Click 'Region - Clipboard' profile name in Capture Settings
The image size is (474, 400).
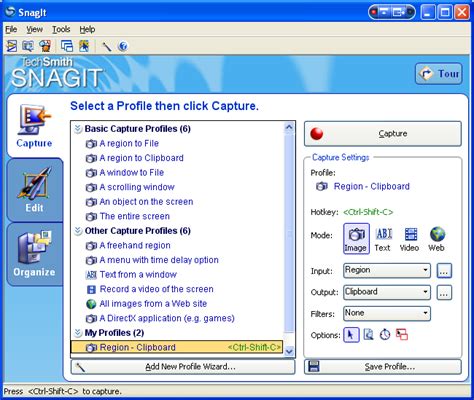click(x=371, y=186)
